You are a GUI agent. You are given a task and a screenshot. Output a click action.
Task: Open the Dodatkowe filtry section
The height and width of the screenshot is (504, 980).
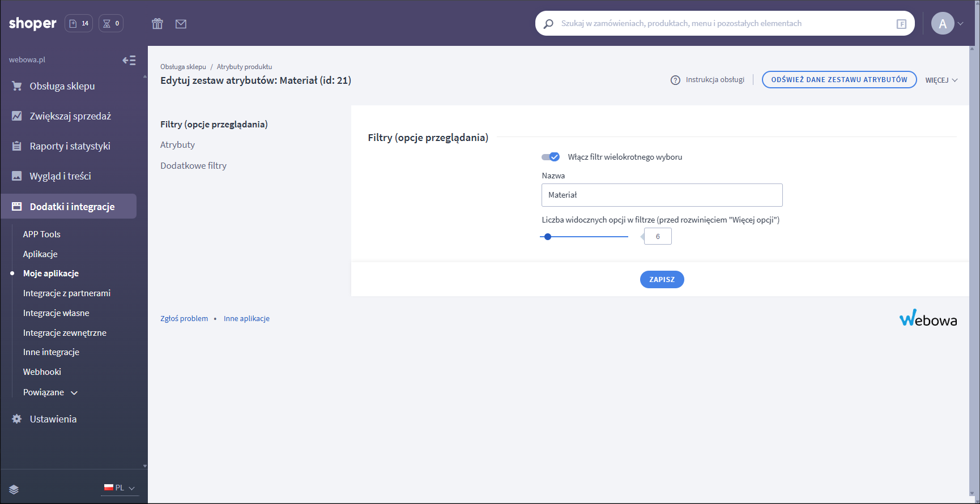pos(193,166)
